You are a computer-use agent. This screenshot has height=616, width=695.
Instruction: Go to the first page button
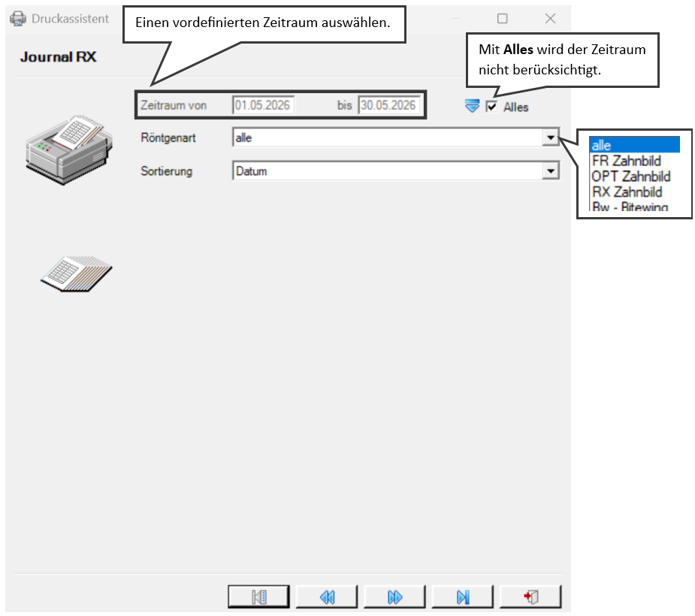259,596
